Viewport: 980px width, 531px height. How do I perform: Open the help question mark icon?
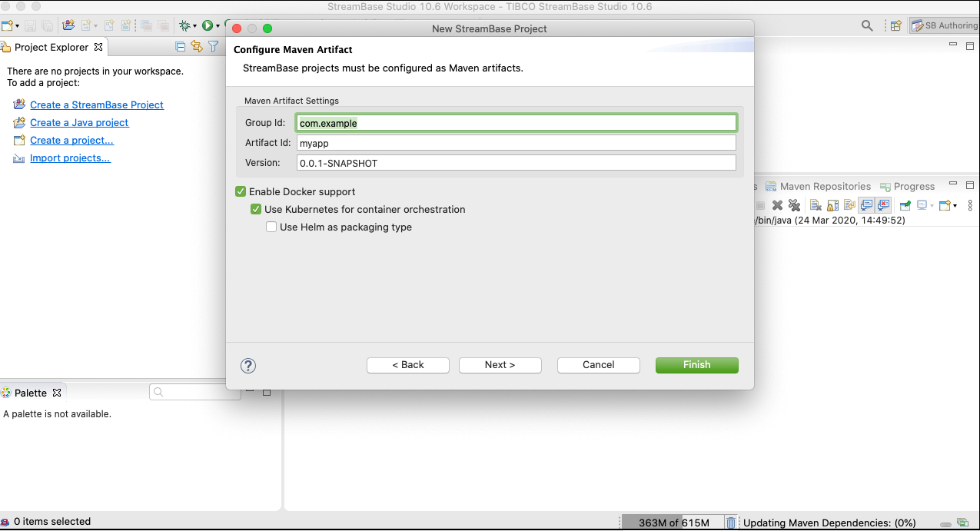pyautogui.click(x=248, y=366)
